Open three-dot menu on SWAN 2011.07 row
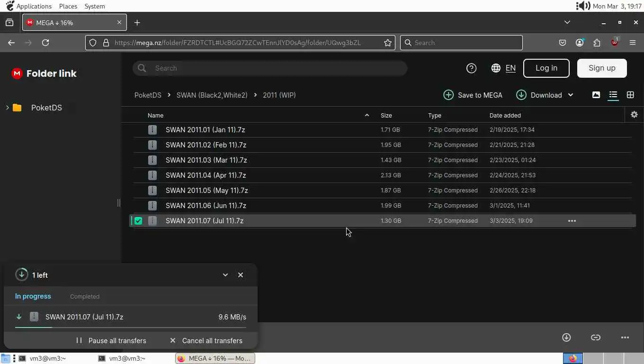The width and height of the screenshot is (644, 364). [572, 221]
